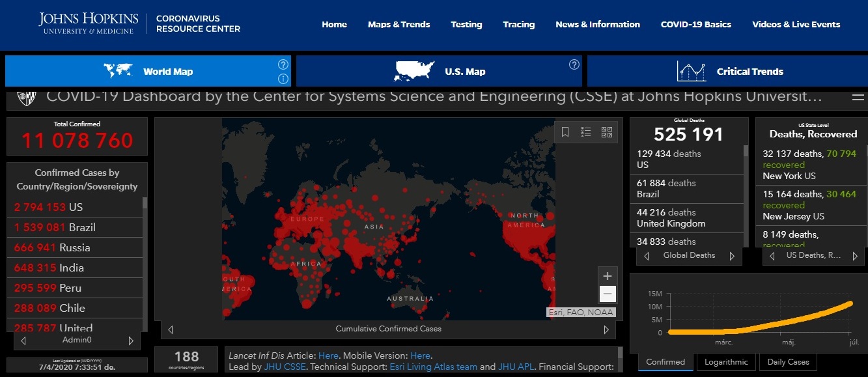The image size is (868, 377).
Task: Click Coronavirus Resource Center title
Action: click(x=198, y=24)
